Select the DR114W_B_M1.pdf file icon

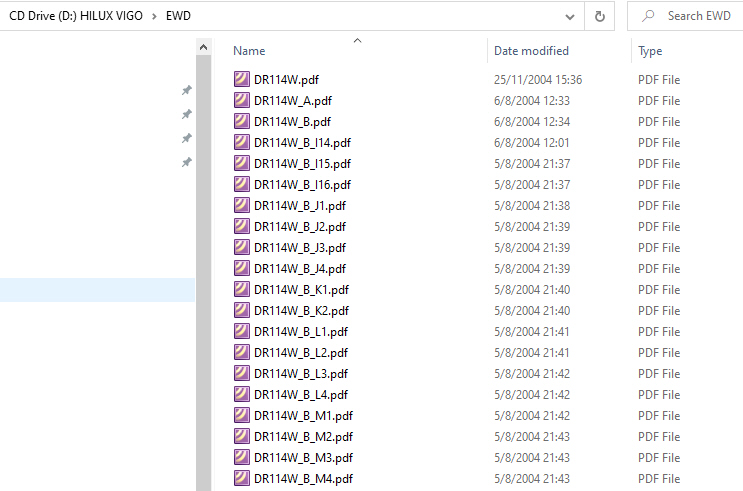(242, 415)
